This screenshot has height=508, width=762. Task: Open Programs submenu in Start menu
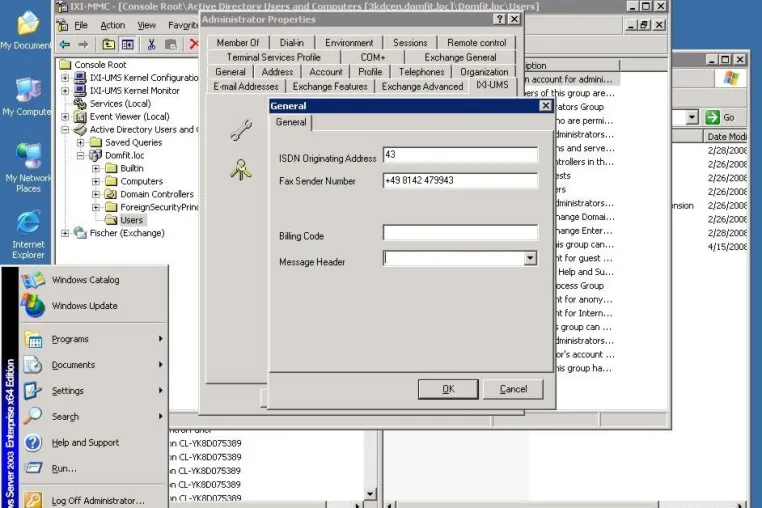tap(94, 339)
